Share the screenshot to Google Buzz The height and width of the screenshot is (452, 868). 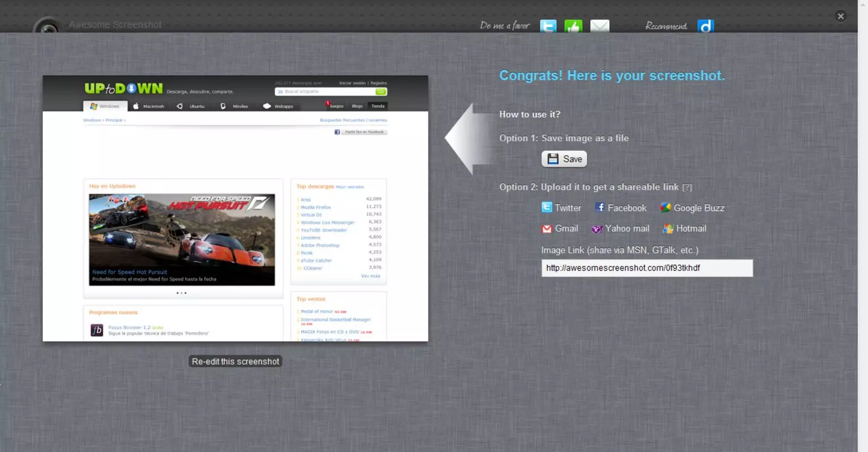pyautogui.click(x=692, y=208)
